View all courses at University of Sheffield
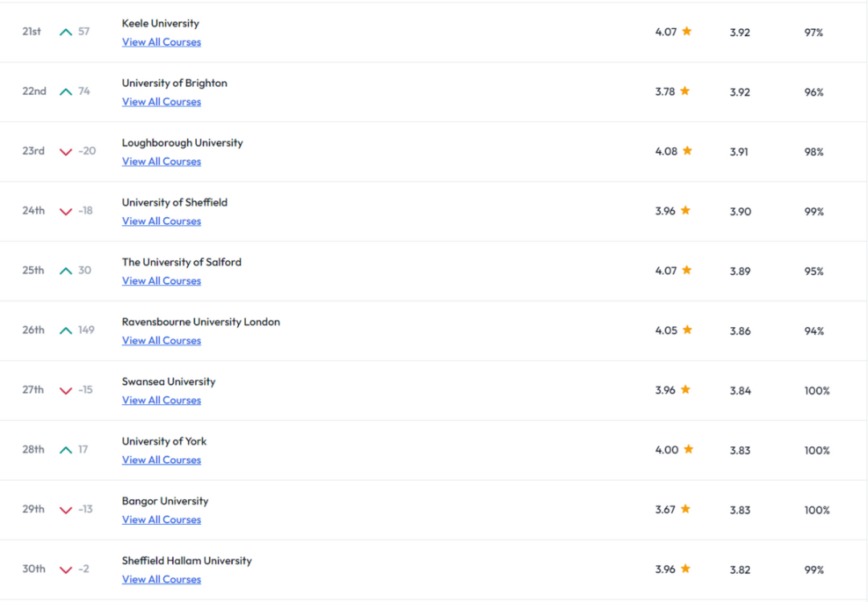Image resolution: width=868 pixels, height=602 pixels. point(162,222)
